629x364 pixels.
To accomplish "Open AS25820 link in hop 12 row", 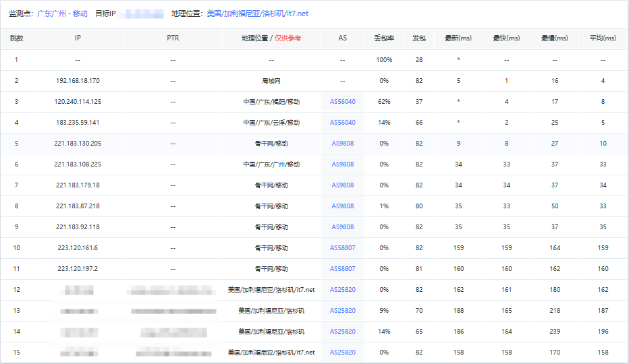I will click(342, 290).
